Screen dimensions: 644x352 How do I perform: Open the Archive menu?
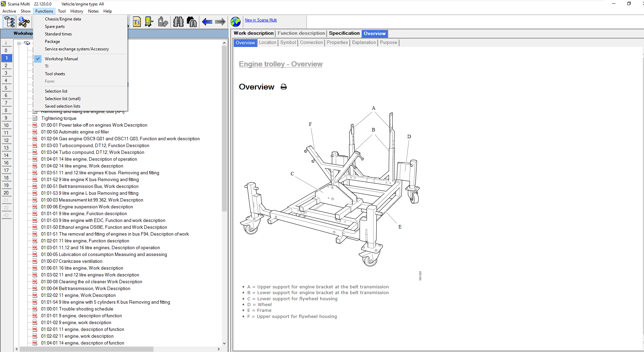tap(9, 11)
